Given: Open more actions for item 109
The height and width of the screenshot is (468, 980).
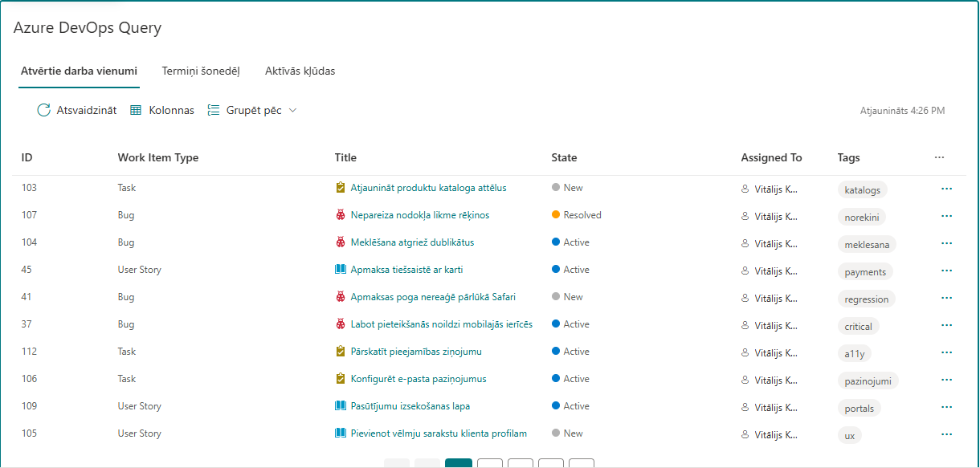Looking at the screenshot, I should (x=946, y=406).
